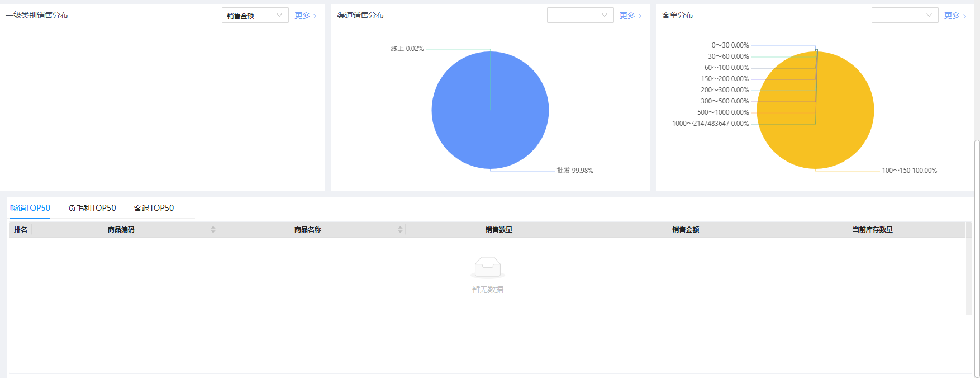Viewport: 980px width, 378px height.
Task: Click the 300~500 0.00% label
Action: point(725,101)
